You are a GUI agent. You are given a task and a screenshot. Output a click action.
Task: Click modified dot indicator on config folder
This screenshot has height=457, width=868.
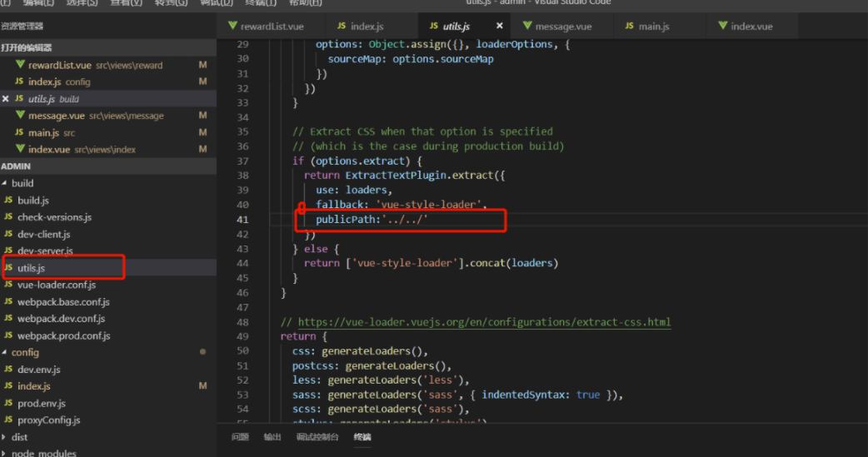202,352
